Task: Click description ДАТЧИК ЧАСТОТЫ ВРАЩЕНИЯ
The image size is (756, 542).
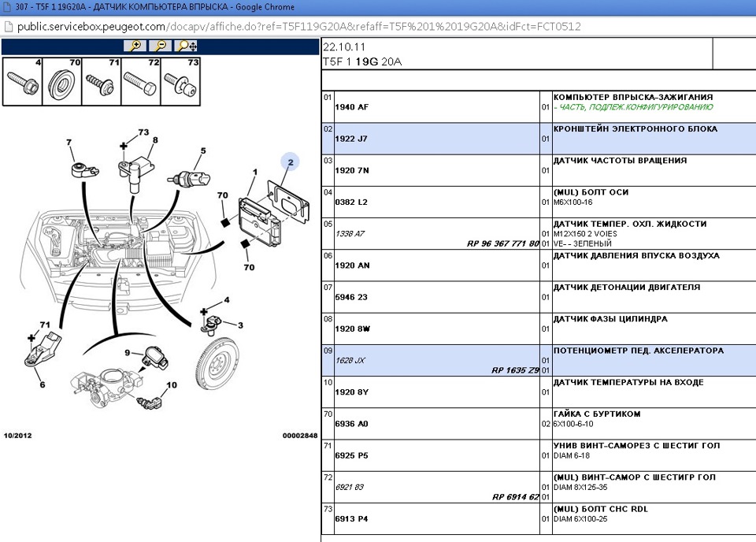Action: 620,160
